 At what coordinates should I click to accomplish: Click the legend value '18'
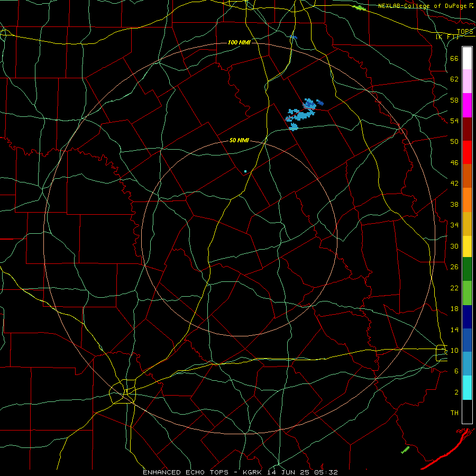pos(454,309)
